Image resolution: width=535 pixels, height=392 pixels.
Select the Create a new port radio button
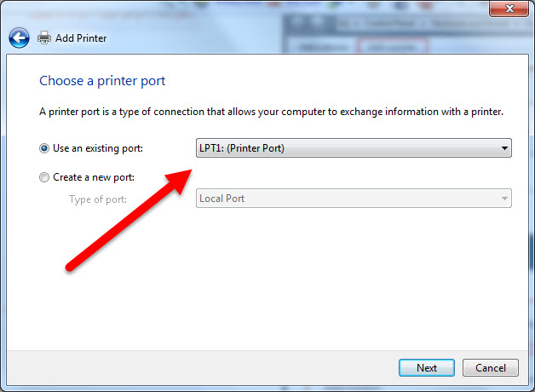click(x=44, y=177)
